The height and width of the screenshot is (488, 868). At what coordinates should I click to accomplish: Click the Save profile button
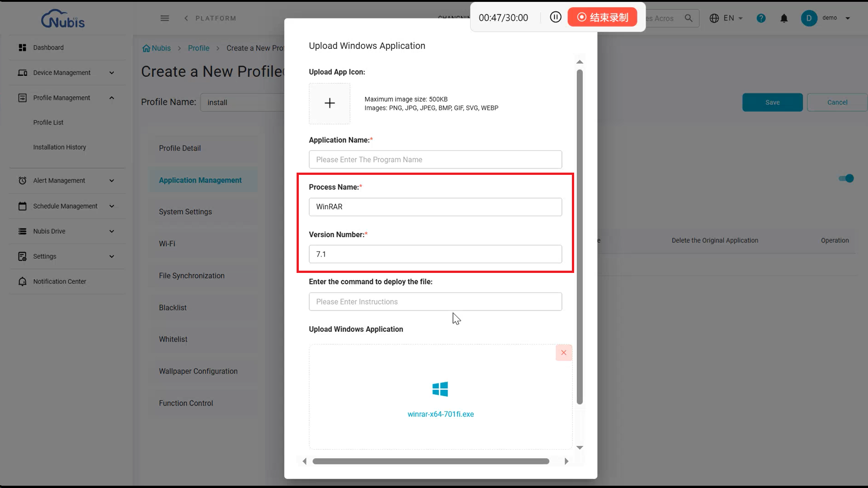[x=772, y=103]
